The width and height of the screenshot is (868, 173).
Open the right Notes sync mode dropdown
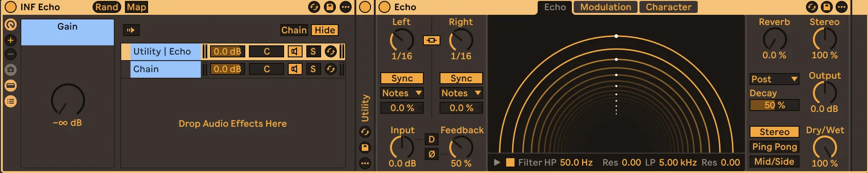tap(461, 93)
